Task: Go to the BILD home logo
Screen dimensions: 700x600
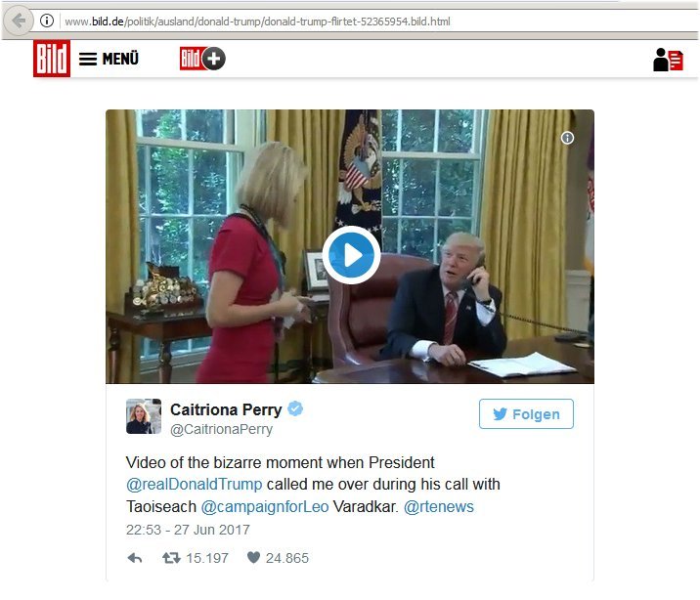Action: pos(52,59)
